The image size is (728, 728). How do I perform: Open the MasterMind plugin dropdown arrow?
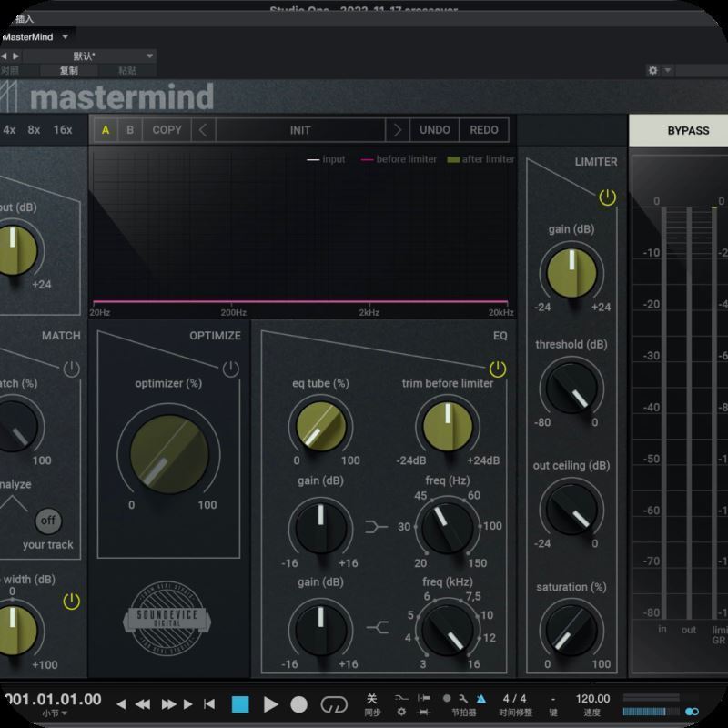click(x=64, y=37)
